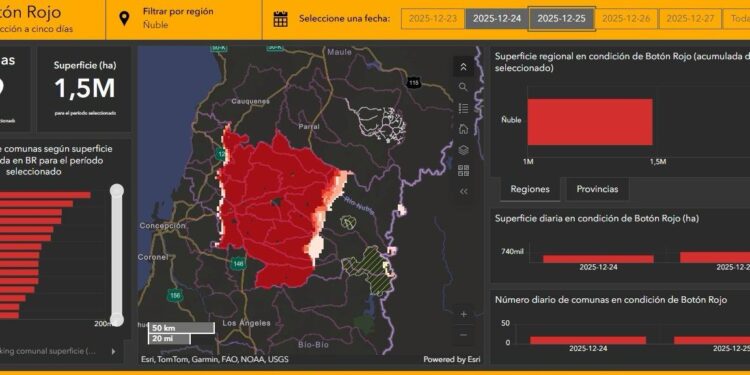Click the longest bar in comunas ranking chart
Image resolution: width=750 pixels, height=375 pixels.
(x=45, y=195)
